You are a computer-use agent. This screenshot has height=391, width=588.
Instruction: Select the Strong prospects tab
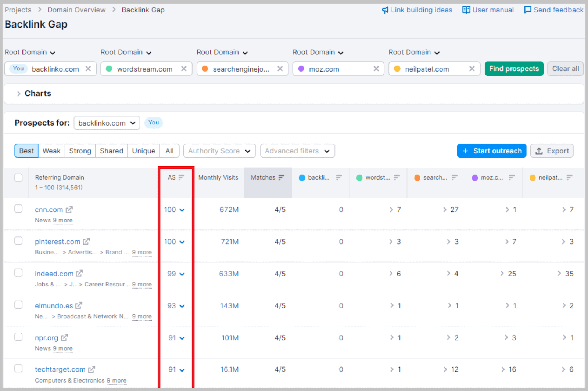coord(80,151)
